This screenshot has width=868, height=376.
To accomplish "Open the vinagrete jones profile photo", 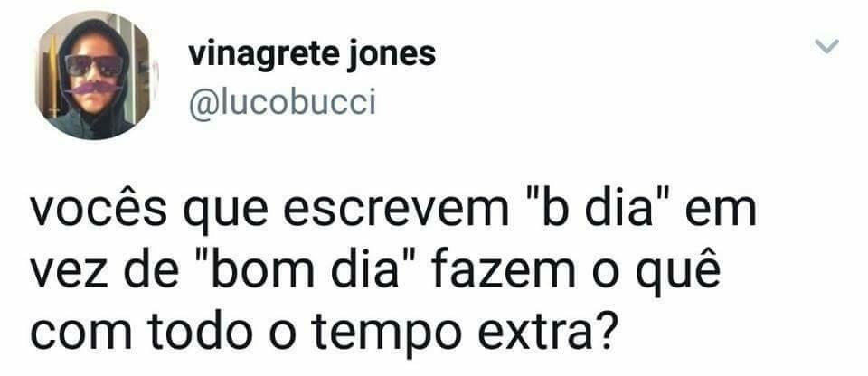I will click(94, 76).
